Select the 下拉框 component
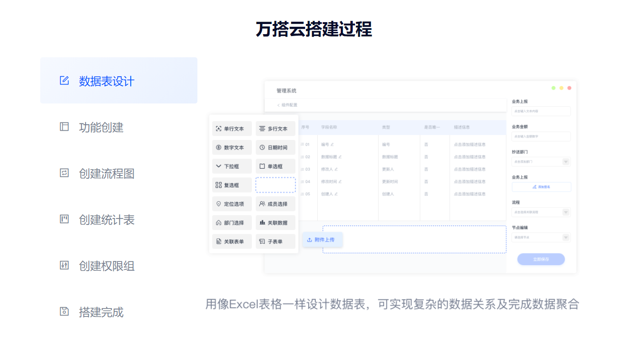 coord(232,166)
